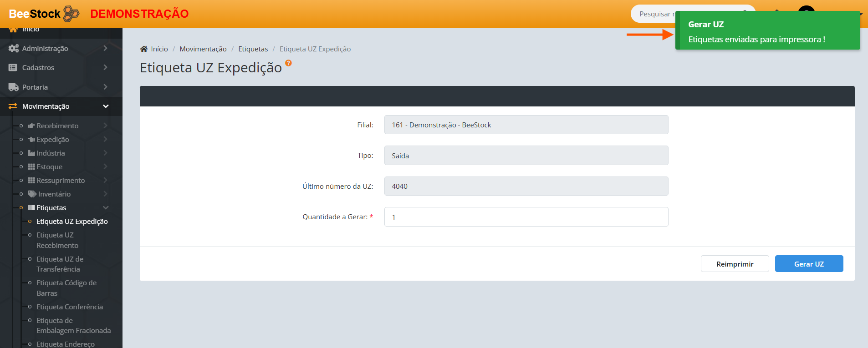
Task: Click the BeeStock honeycomb logo
Action: pos(71,14)
